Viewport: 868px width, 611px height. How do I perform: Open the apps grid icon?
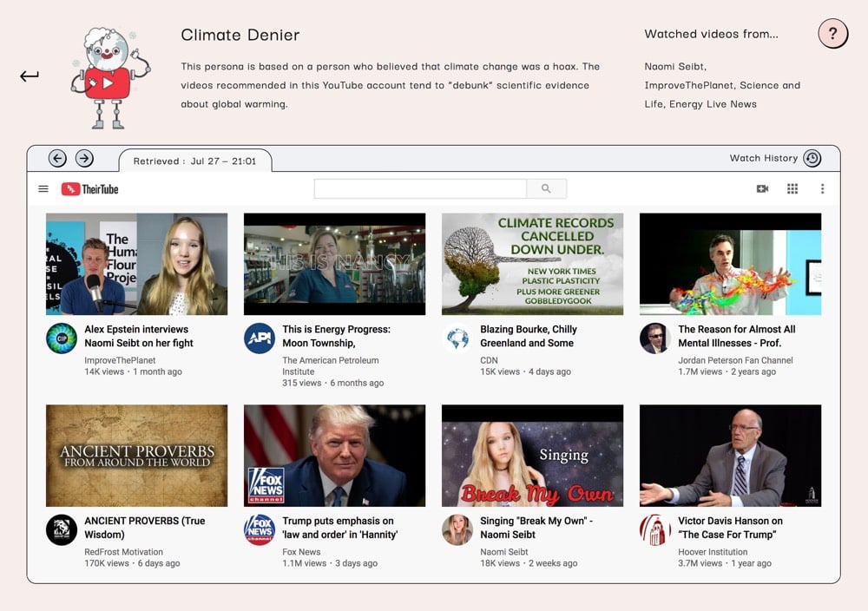pyautogui.click(x=792, y=188)
